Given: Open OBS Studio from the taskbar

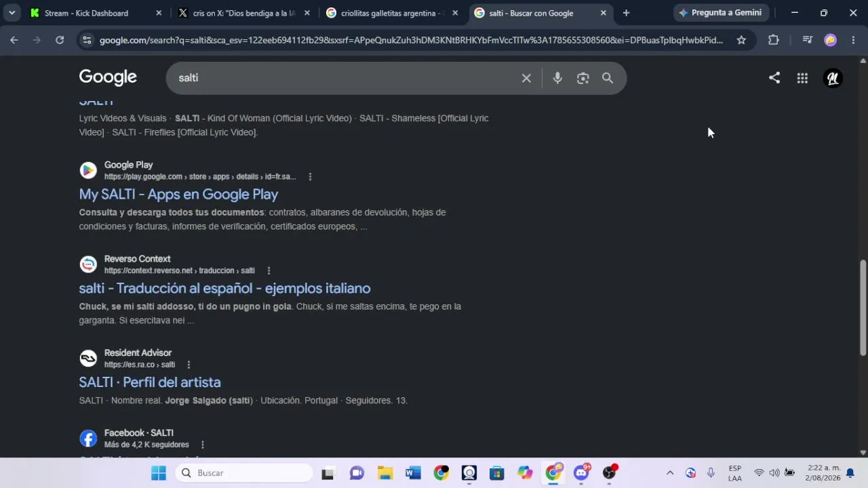Looking at the screenshot, I should [610, 473].
